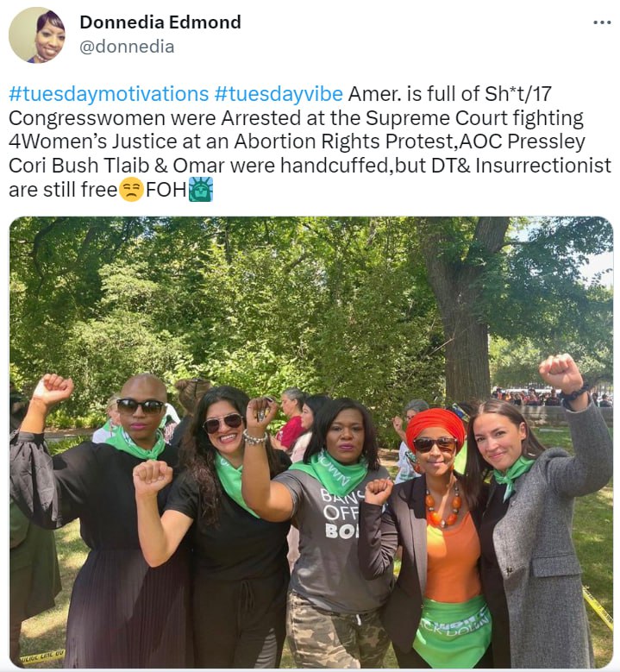Click the red headwrap in the photo

tap(435, 429)
